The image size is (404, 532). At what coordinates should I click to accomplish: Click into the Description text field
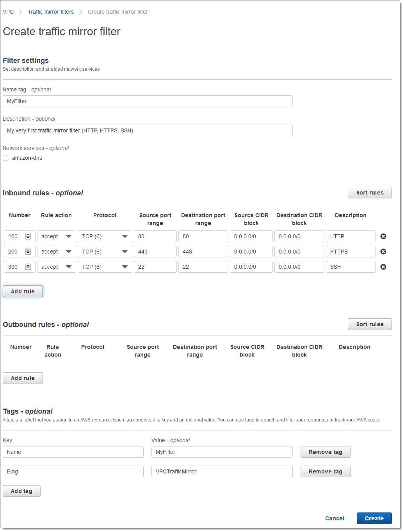(148, 130)
